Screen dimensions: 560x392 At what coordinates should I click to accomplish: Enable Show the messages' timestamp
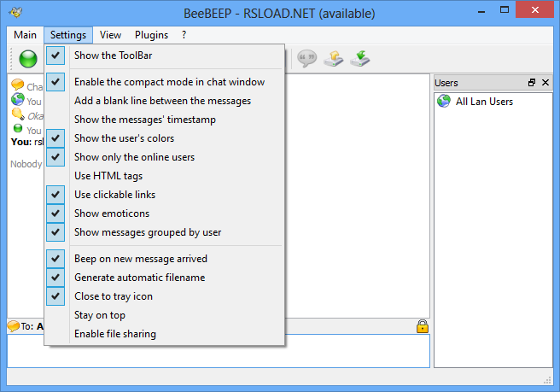tap(164, 120)
